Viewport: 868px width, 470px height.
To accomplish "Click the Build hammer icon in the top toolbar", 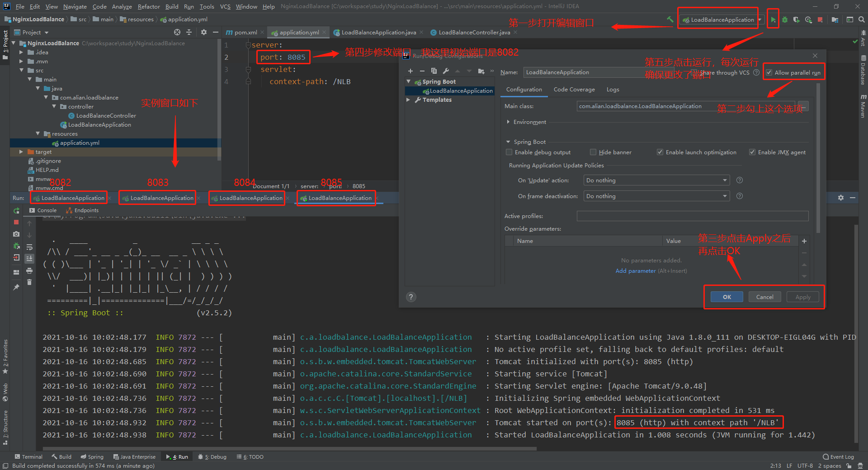I will (x=670, y=19).
